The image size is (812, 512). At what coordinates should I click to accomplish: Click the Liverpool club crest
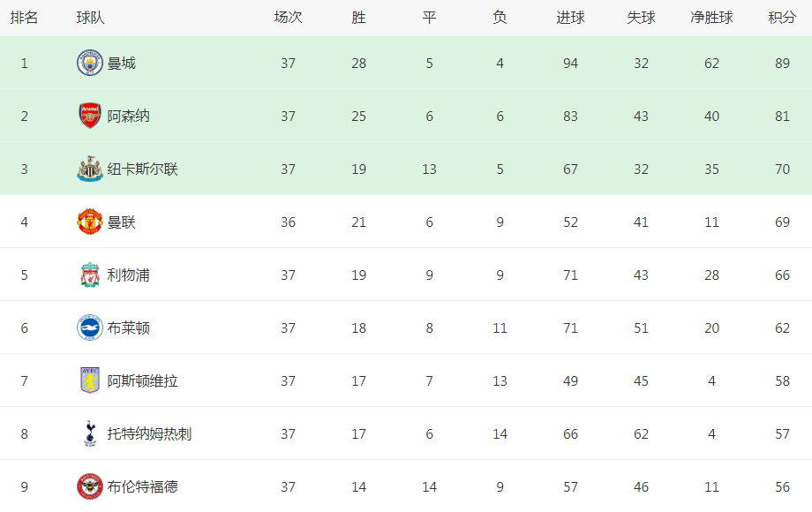point(90,275)
